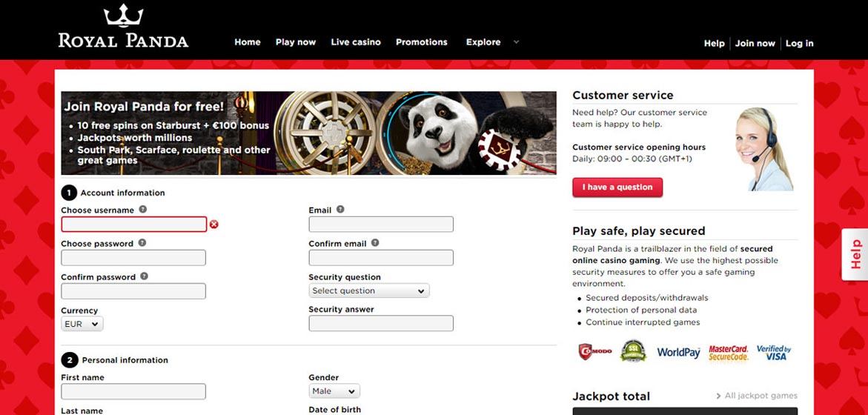Image resolution: width=868 pixels, height=415 pixels.
Task: Click the red username error icon
Action: point(213,224)
